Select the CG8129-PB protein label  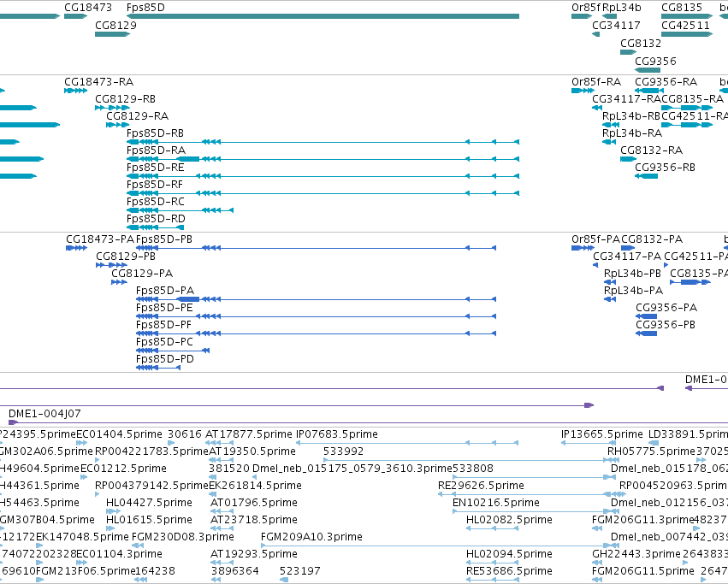pos(126,257)
